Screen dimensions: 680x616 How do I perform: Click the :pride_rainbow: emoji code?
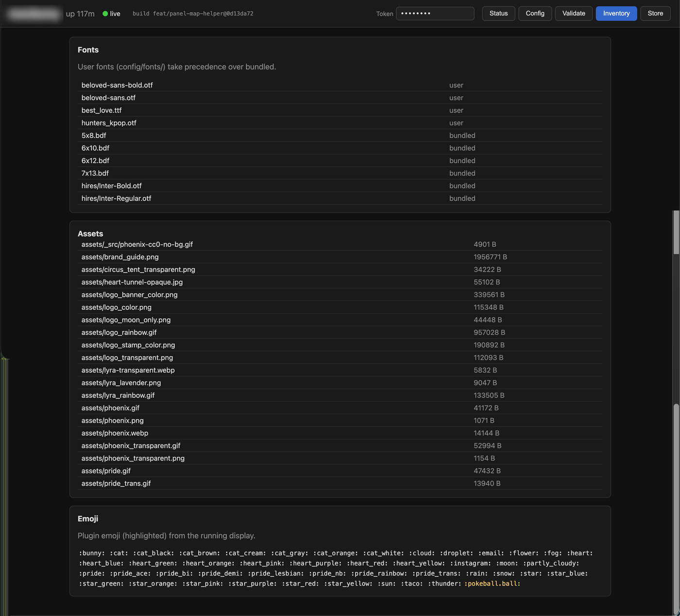[379, 574]
